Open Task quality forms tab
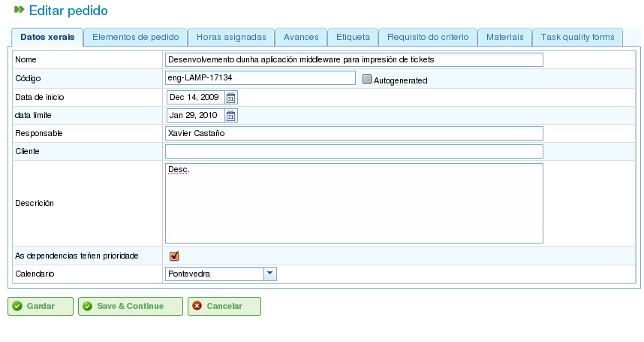Viewport: 644px width, 342px height. point(577,38)
